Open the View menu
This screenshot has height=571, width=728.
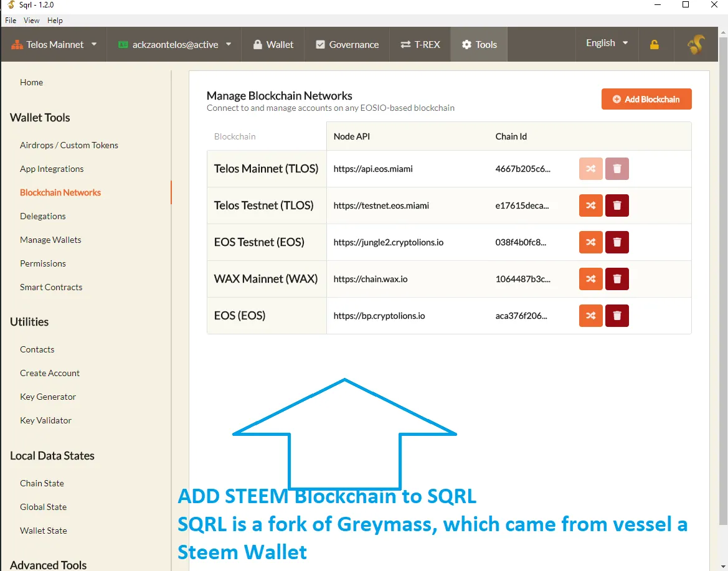click(32, 21)
